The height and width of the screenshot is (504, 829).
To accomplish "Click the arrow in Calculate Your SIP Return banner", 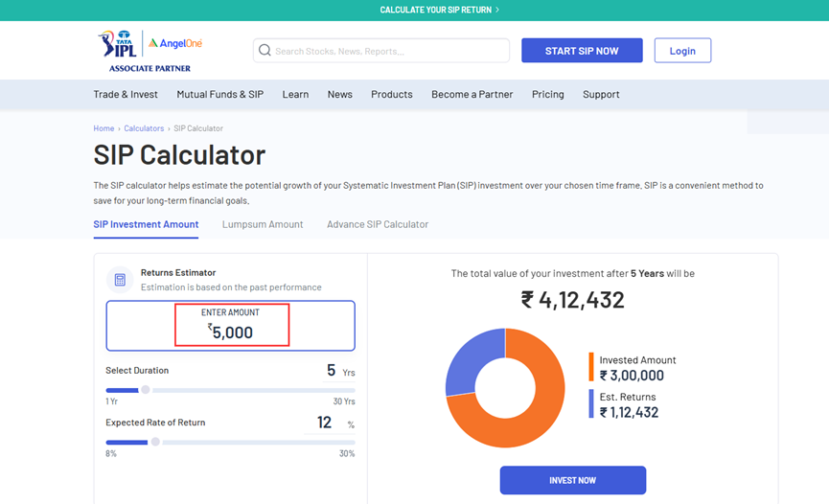I will [x=497, y=10].
